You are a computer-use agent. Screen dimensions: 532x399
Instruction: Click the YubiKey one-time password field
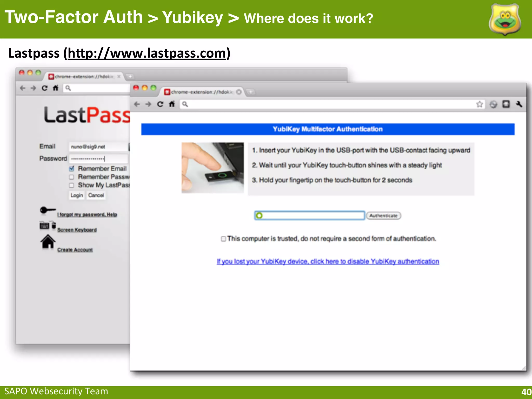[310, 215]
